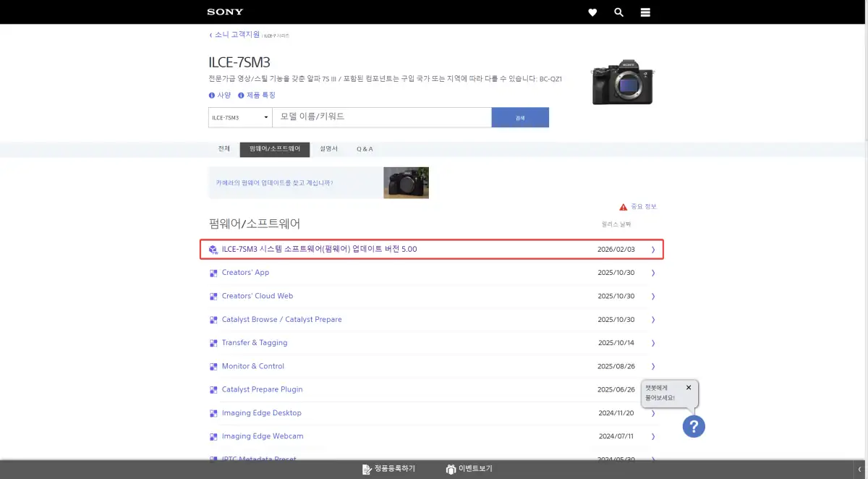Expand the Transfer & Tagging row chevron
Image resolution: width=868 pixels, height=479 pixels.
point(652,343)
